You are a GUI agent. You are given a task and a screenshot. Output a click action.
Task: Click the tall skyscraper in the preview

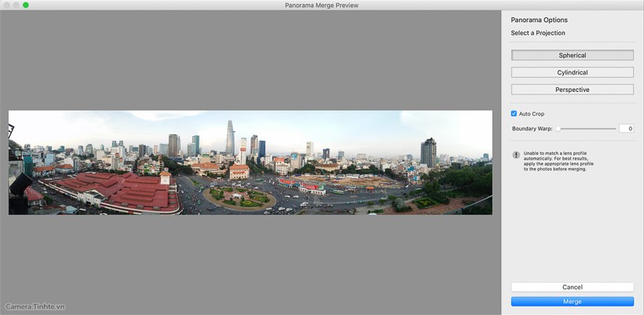pyautogui.click(x=230, y=137)
